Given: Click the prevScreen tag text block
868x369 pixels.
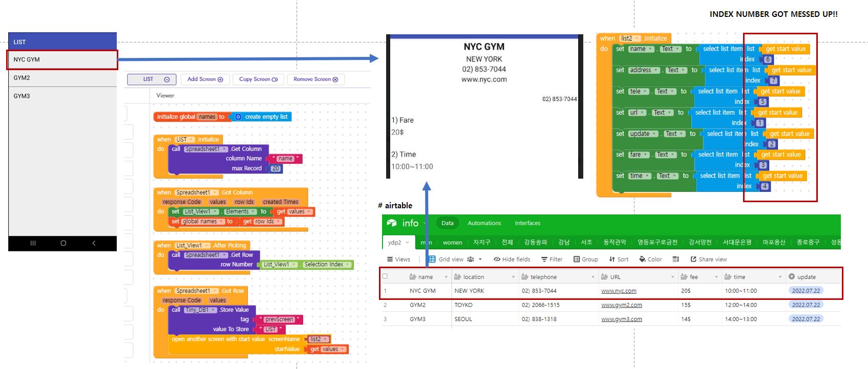Looking at the screenshot, I should 279,319.
